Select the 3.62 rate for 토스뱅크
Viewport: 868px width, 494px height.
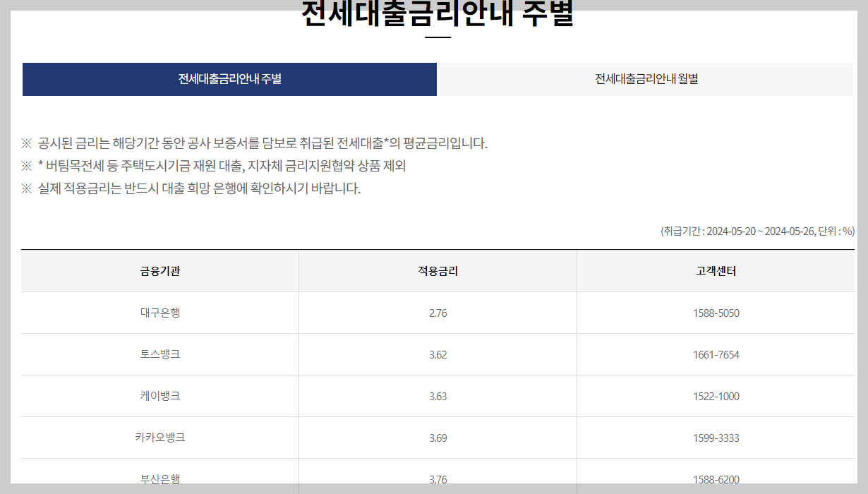click(438, 353)
